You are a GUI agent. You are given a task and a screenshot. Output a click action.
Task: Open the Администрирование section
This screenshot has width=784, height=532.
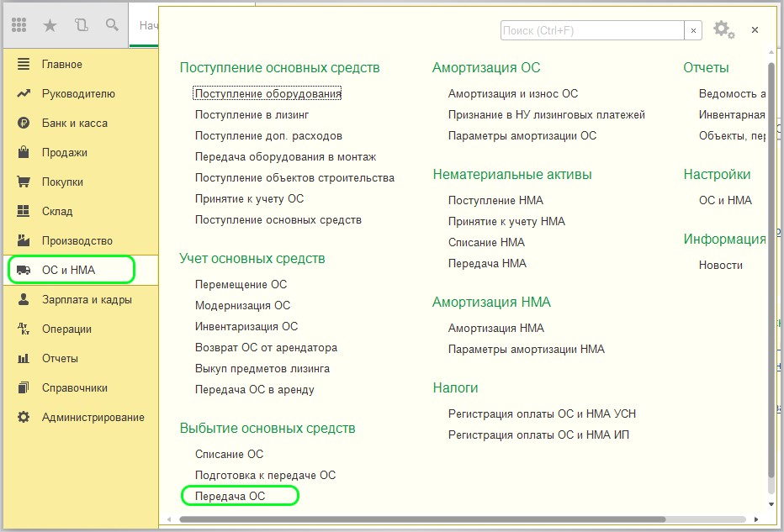click(93, 417)
